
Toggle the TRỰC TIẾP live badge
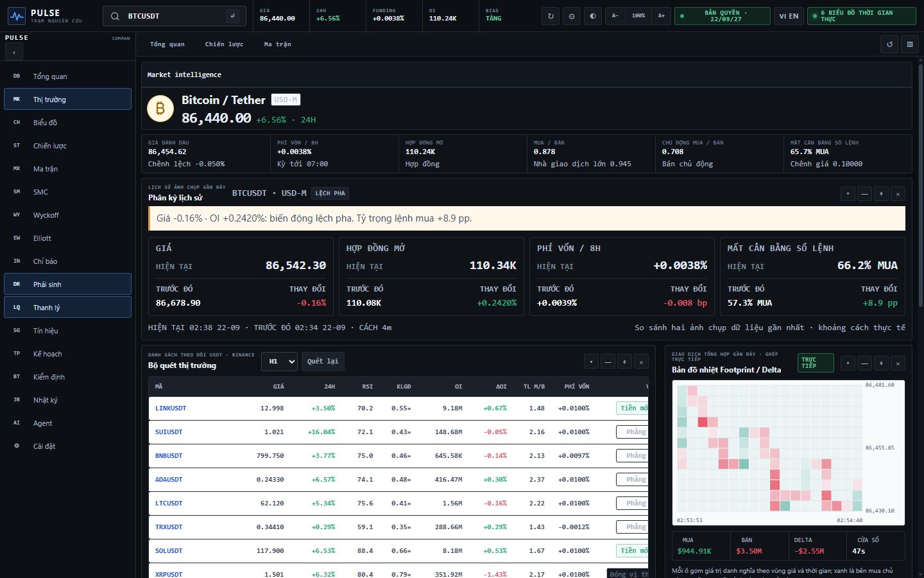(816, 363)
